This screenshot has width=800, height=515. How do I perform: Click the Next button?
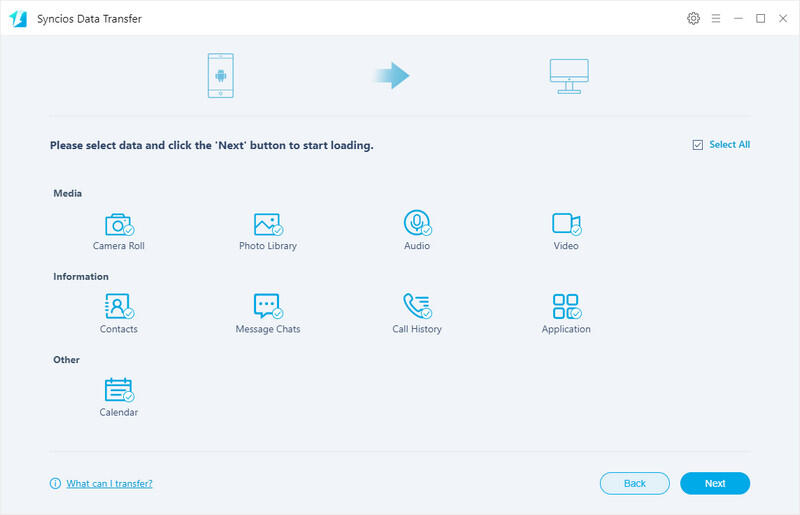715,483
